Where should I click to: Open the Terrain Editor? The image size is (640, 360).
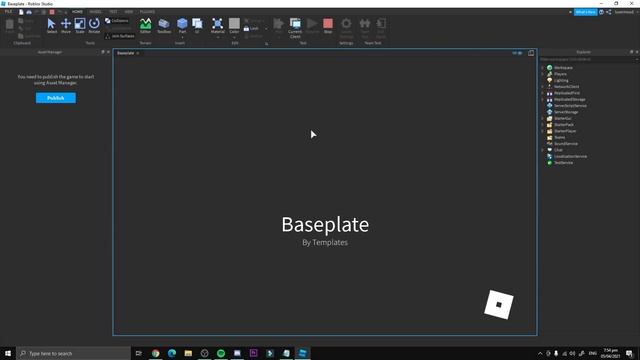pyautogui.click(x=145, y=26)
